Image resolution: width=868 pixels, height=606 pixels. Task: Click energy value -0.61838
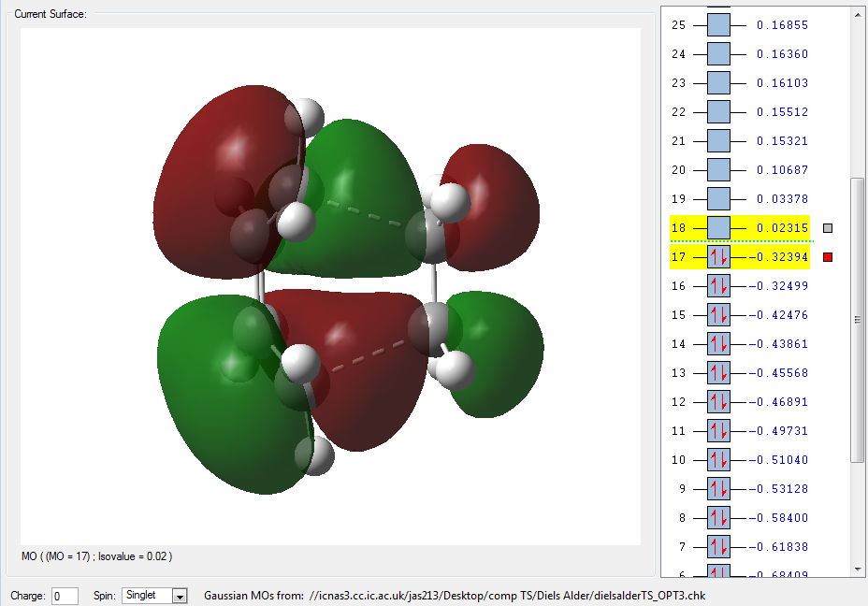pyautogui.click(x=778, y=546)
